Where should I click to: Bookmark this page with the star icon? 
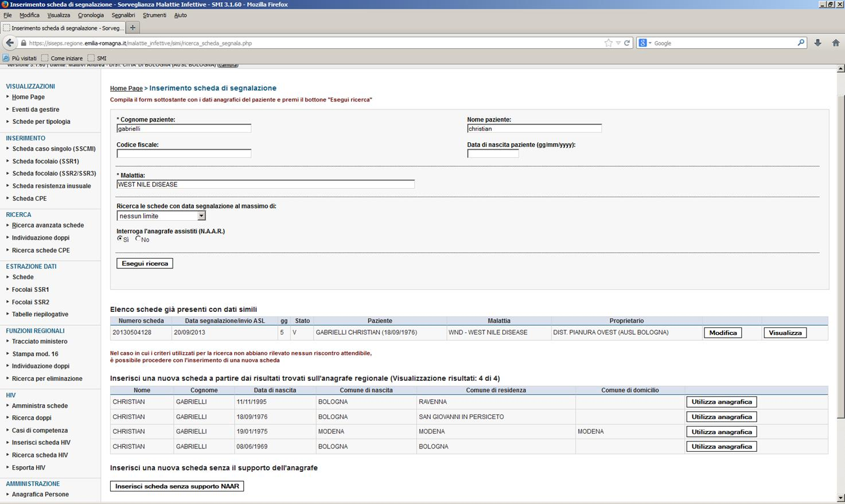coord(608,43)
